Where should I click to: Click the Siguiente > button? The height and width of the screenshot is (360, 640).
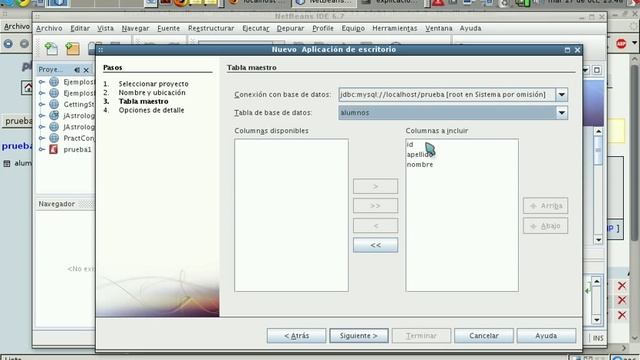tap(359, 336)
